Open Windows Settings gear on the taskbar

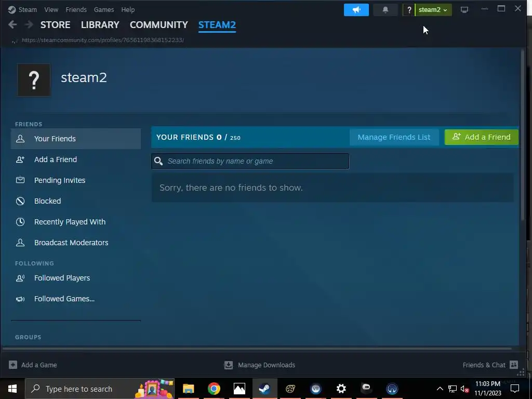tap(341, 389)
